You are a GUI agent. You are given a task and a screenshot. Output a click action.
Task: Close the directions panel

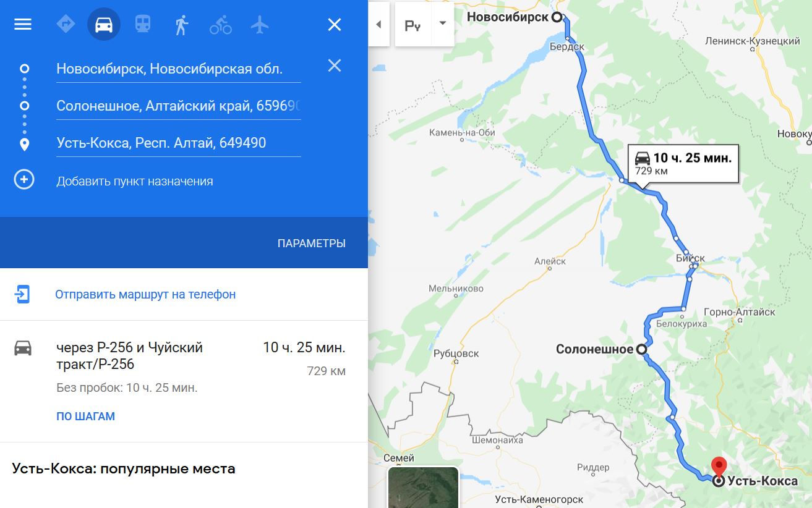point(334,25)
